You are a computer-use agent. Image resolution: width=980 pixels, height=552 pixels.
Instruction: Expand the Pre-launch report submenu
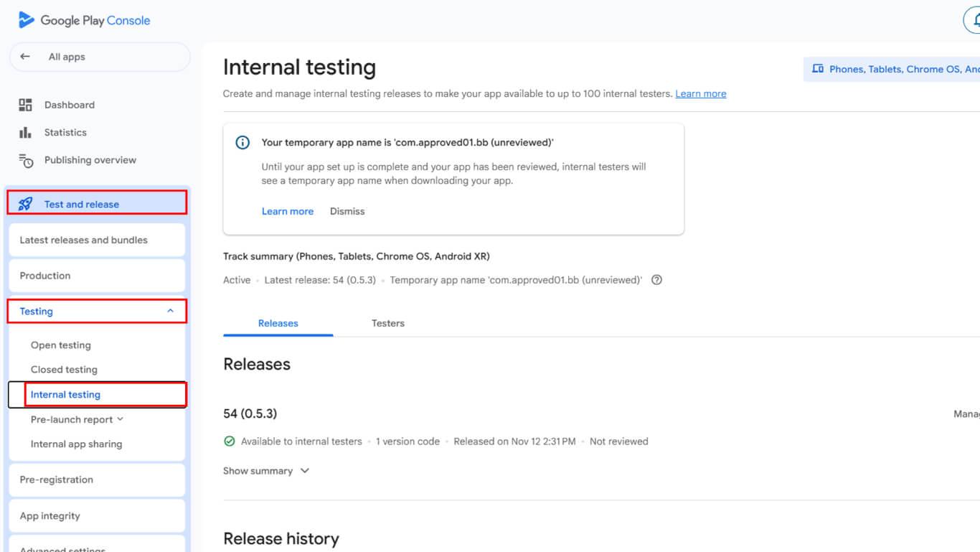click(x=120, y=419)
